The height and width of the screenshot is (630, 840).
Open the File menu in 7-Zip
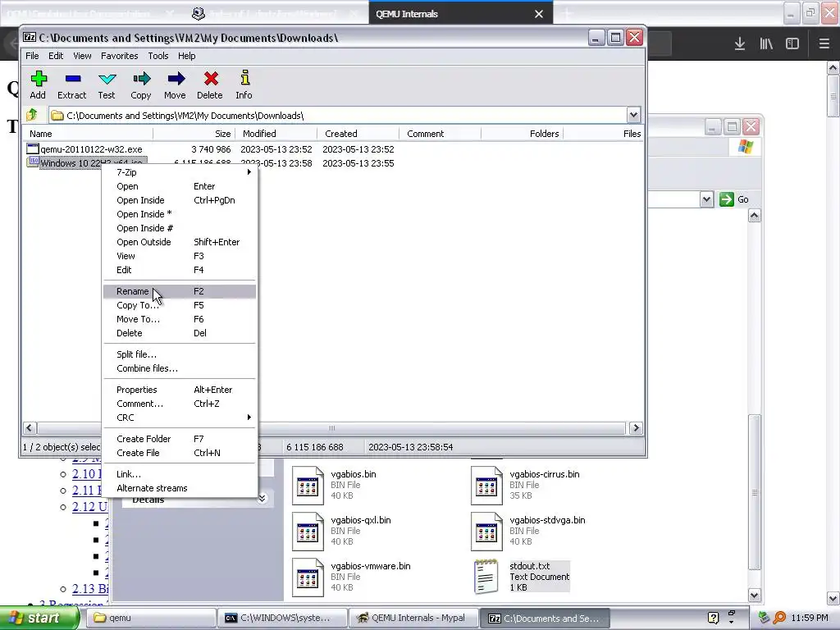pyautogui.click(x=32, y=56)
